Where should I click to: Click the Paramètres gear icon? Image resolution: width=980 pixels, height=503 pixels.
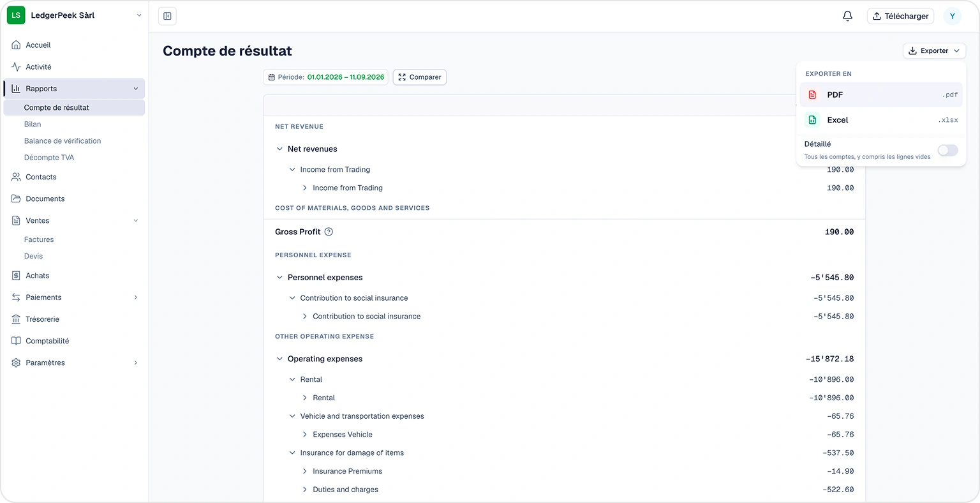pos(16,363)
